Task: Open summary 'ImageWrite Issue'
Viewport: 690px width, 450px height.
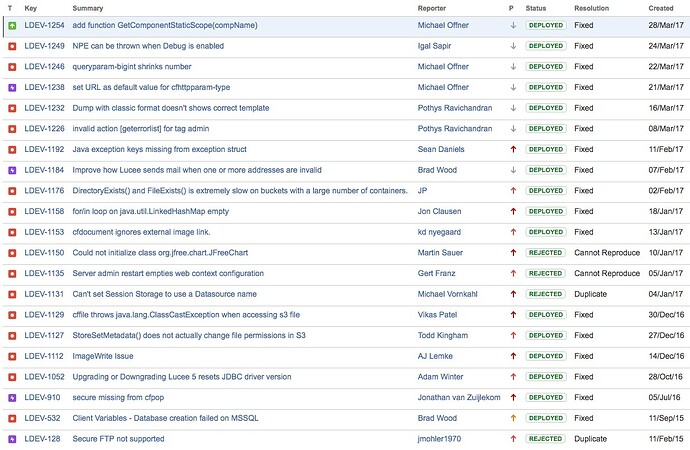Action: pos(103,356)
